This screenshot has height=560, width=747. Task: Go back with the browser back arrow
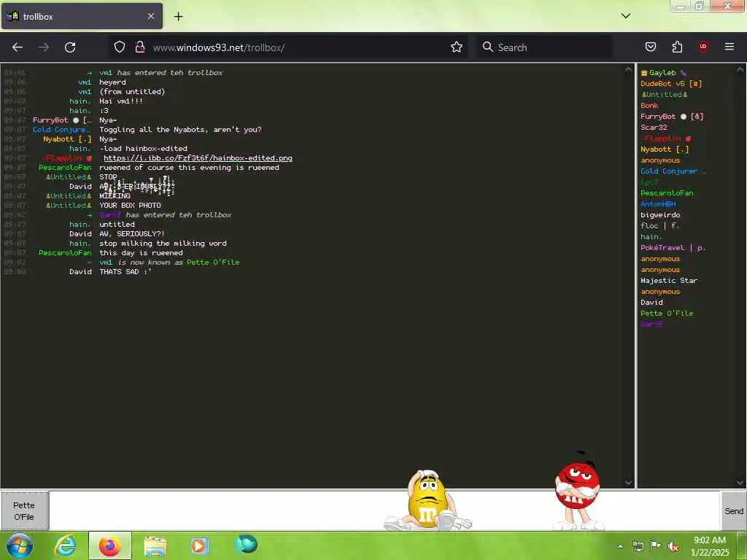[x=18, y=47]
